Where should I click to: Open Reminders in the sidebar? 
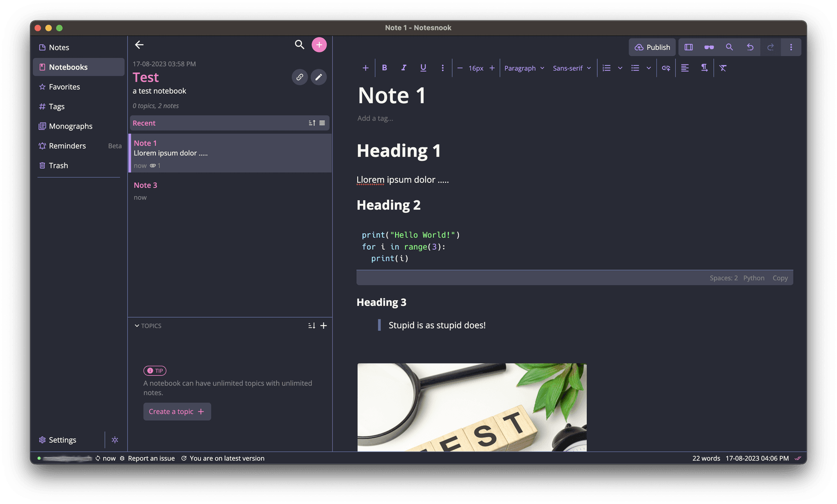(79, 146)
